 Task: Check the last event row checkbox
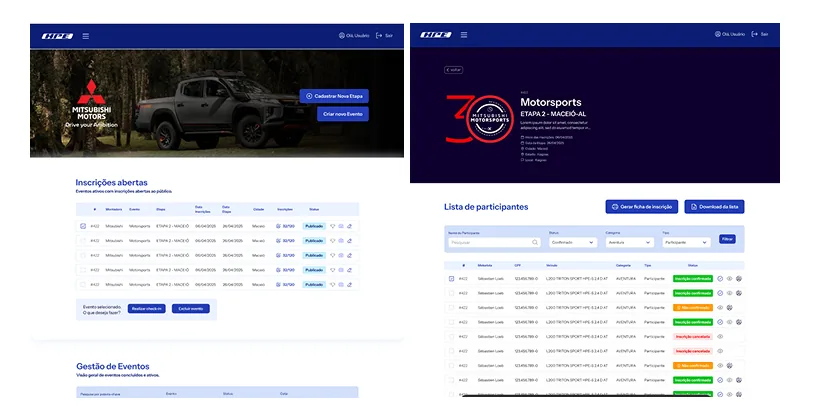point(83,285)
